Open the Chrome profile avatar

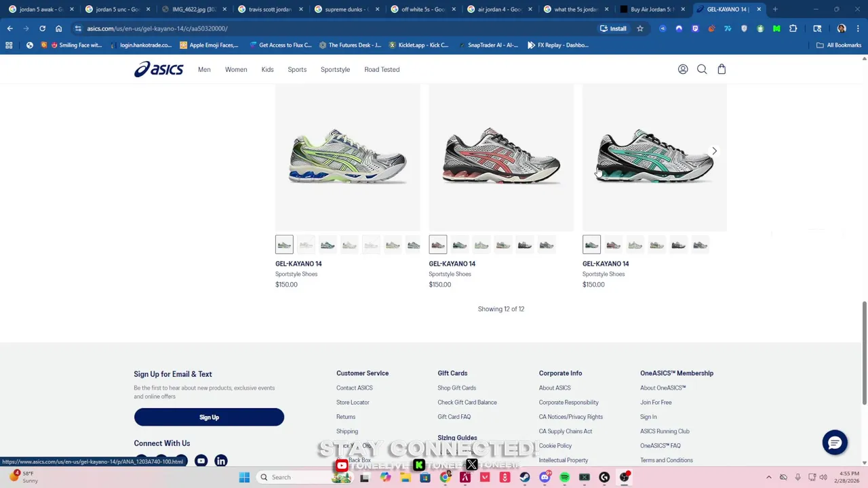tap(842, 28)
